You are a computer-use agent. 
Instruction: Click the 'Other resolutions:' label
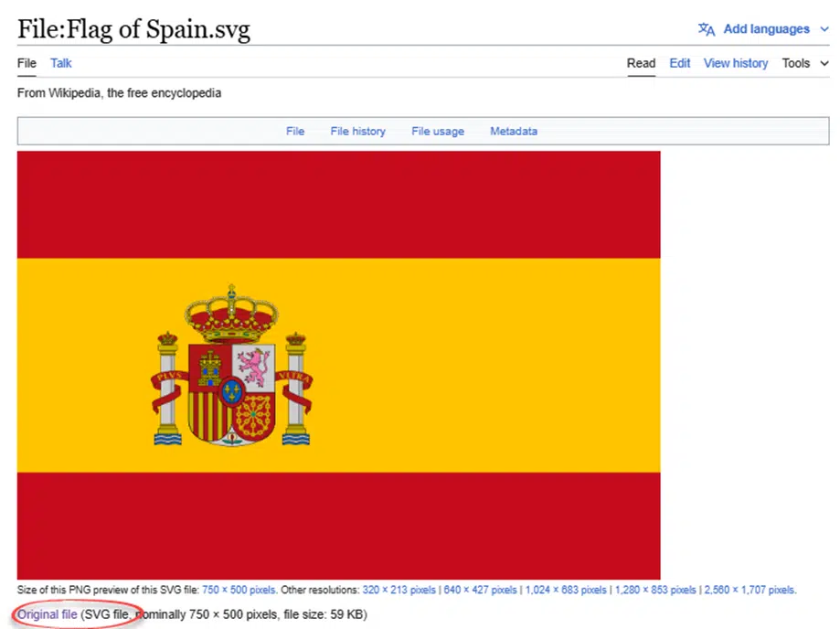click(x=320, y=590)
